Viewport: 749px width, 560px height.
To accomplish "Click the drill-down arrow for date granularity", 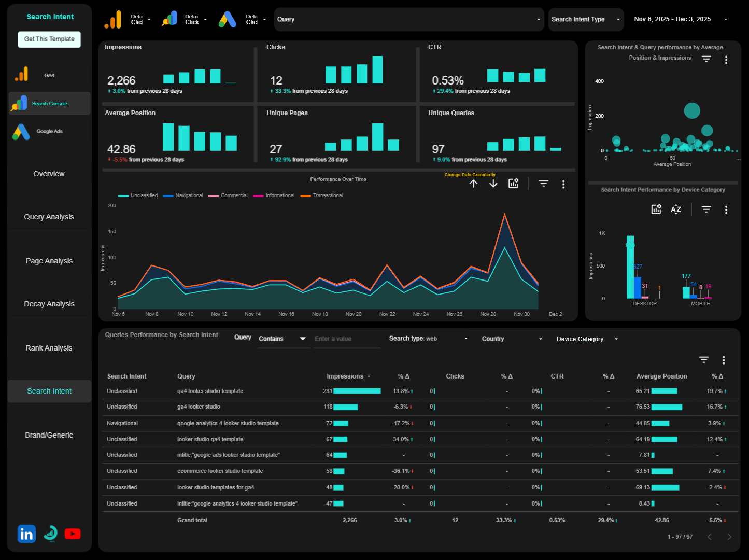I will 493,183.
